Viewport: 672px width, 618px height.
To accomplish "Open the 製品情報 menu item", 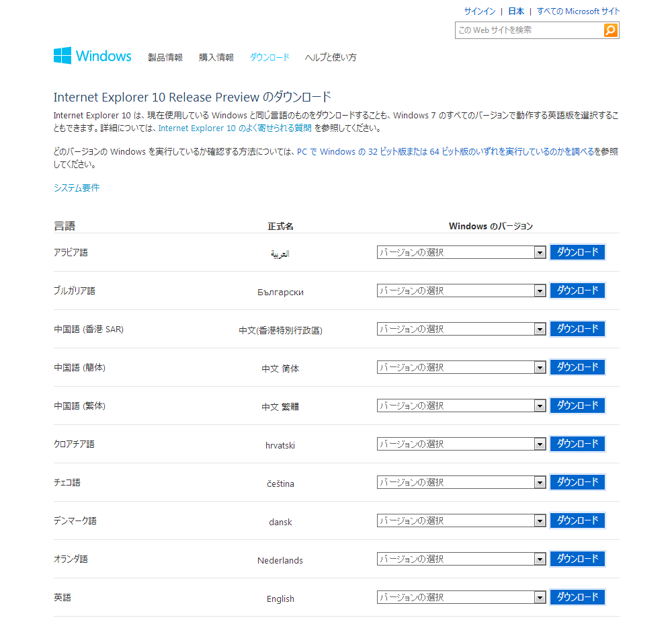I will coord(165,57).
